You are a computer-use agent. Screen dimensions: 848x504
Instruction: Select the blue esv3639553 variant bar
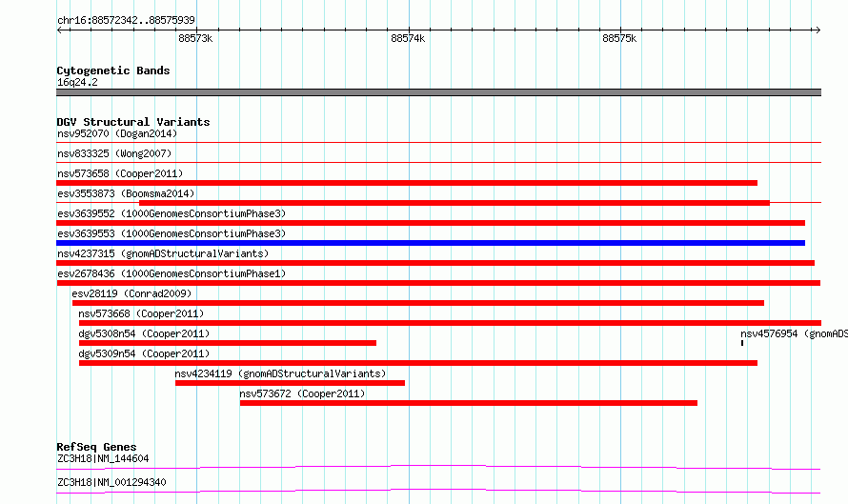[x=431, y=243]
